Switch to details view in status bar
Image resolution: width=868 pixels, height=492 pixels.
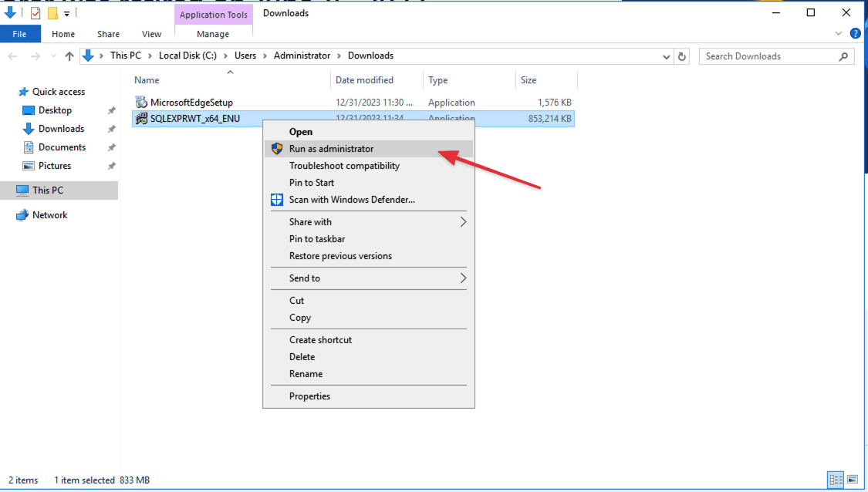tap(836, 480)
